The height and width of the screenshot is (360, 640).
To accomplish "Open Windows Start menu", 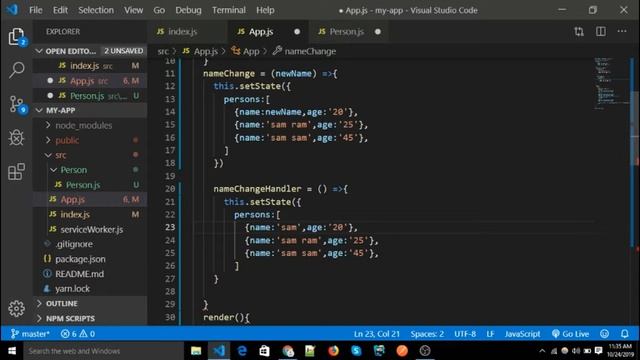I will click(12, 351).
